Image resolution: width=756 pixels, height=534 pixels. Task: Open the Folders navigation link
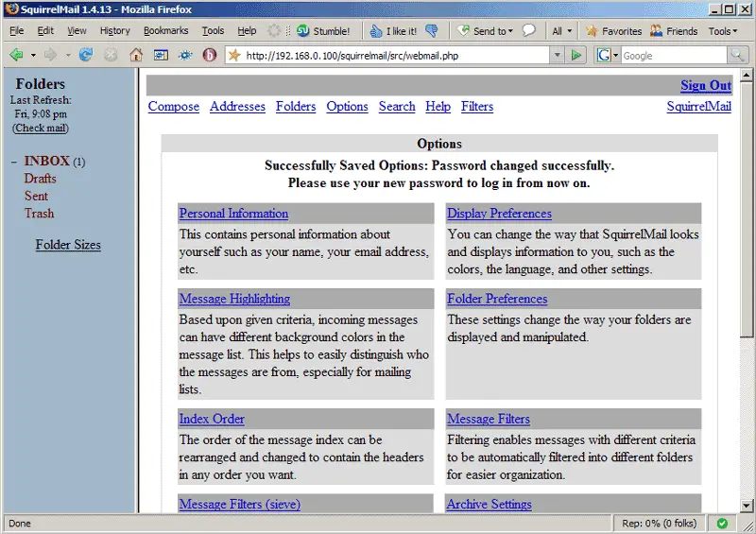(x=296, y=106)
